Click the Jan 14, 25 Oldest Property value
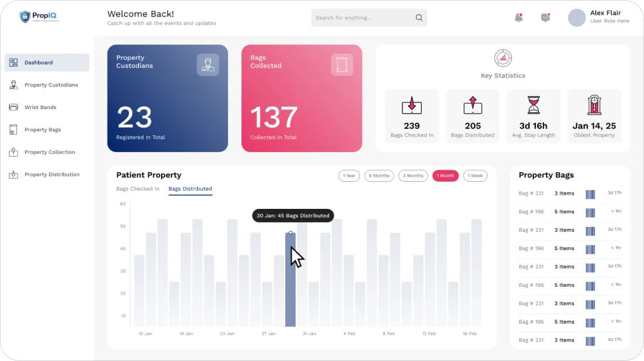Viewport: 644px width, 361px height. click(594, 126)
